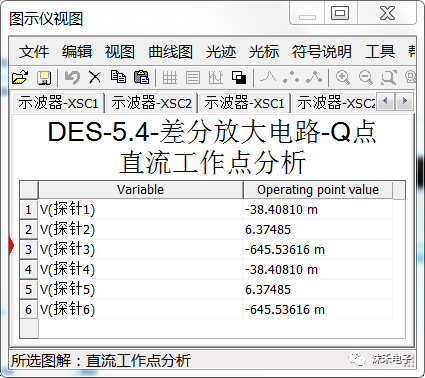Click the Copy icon
Screen dimensions: 425x378
click(118, 77)
